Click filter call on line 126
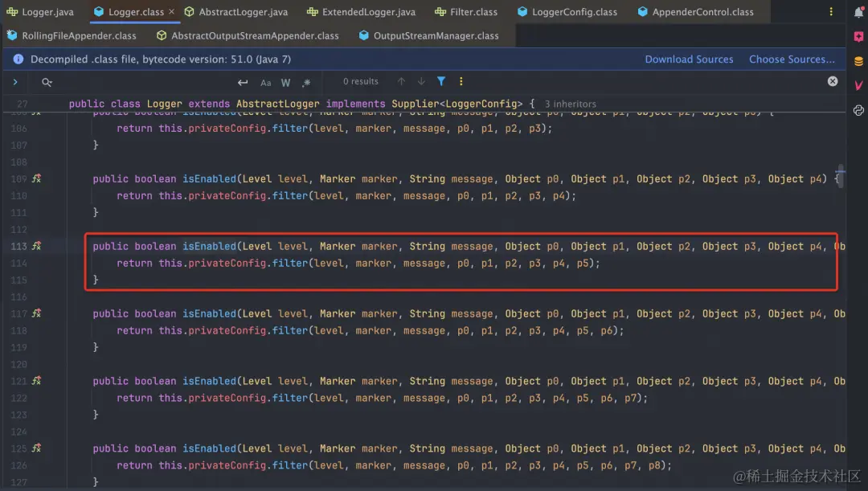 (289, 465)
